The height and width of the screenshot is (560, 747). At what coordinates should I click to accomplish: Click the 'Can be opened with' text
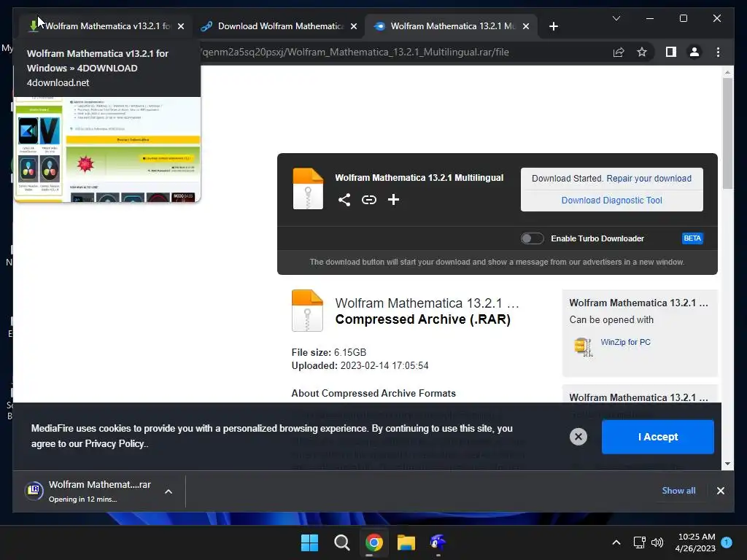point(611,320)
